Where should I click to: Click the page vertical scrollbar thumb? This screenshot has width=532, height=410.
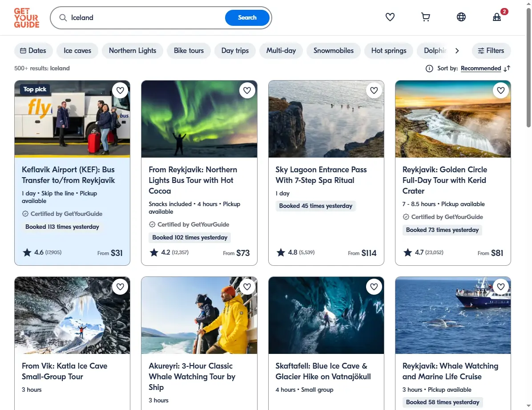click(x=528, y=68)
